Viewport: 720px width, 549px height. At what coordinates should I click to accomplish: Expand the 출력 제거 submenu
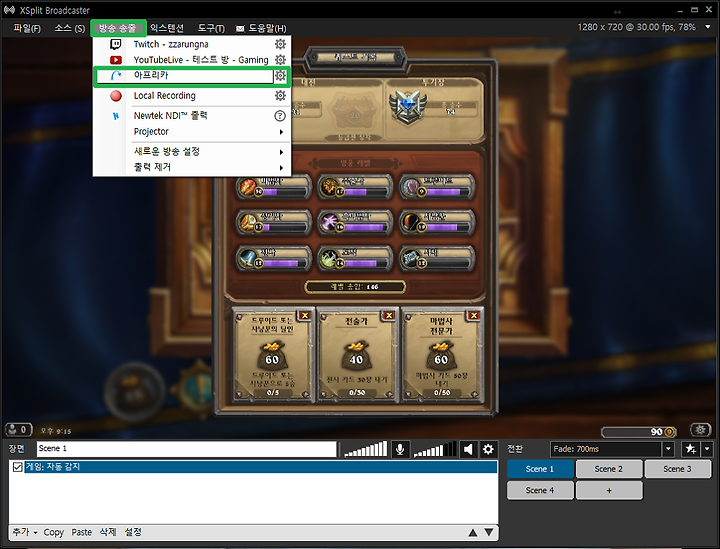(192, 167)
